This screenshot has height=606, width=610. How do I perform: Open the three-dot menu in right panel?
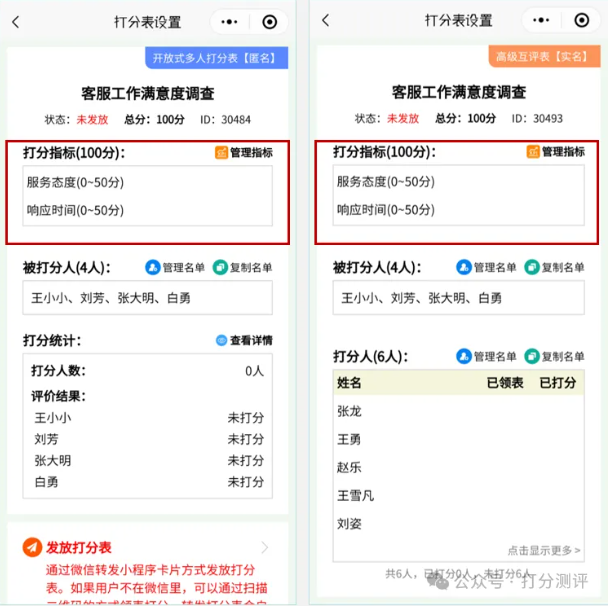tap(541, 20)
